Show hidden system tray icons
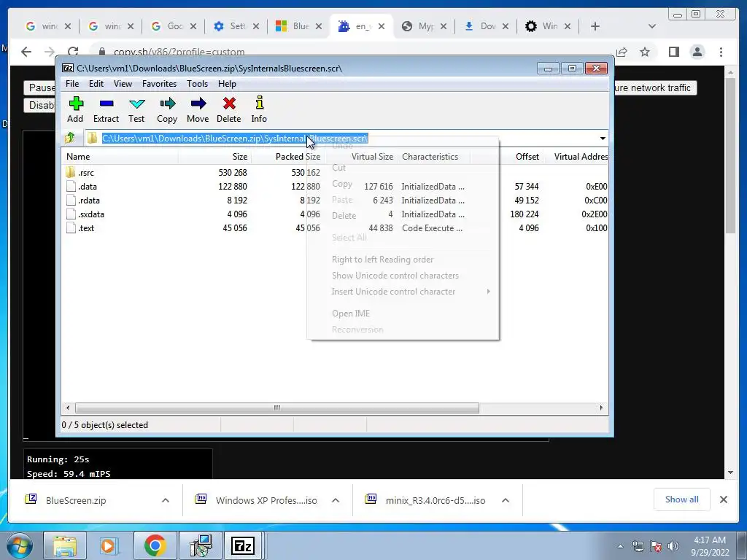 tap(620, 546)
